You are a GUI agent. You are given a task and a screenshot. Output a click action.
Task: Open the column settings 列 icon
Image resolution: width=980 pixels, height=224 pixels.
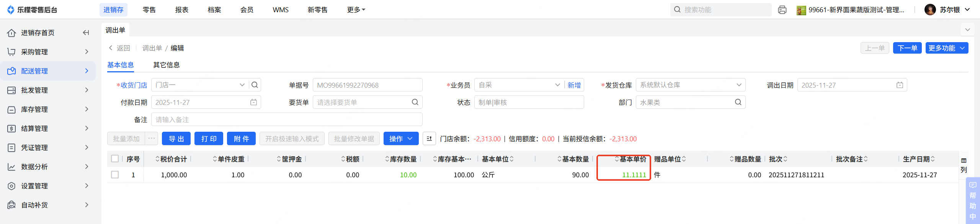[x=964, y=165]
